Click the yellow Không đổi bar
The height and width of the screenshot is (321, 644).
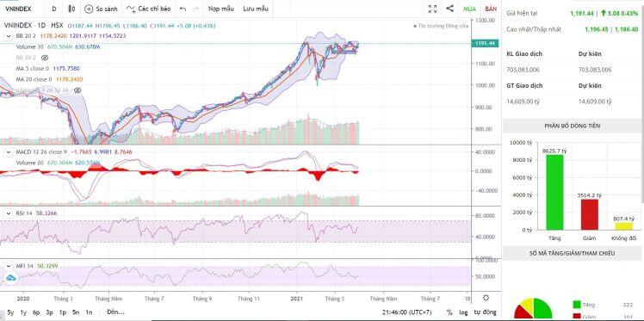click(623, 226)
